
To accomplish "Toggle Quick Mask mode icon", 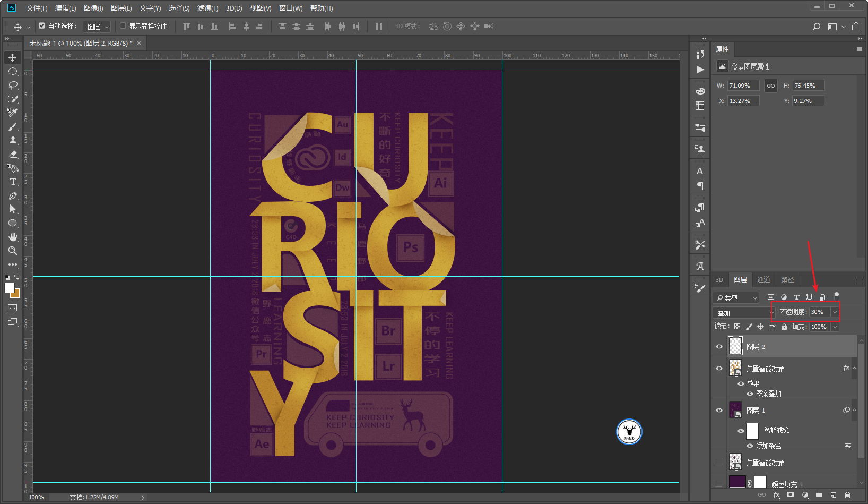I will (x=13, y=307).
